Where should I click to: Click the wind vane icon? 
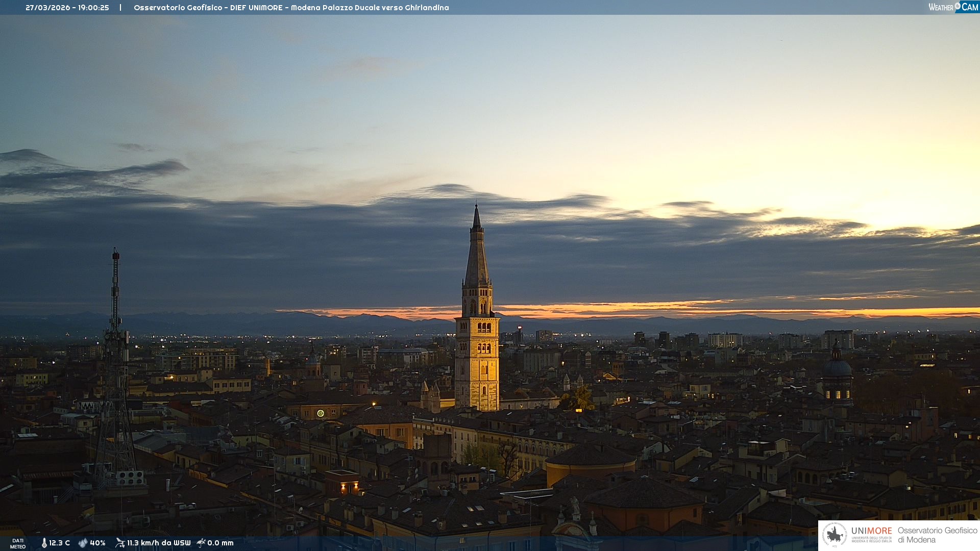[120, 543]
